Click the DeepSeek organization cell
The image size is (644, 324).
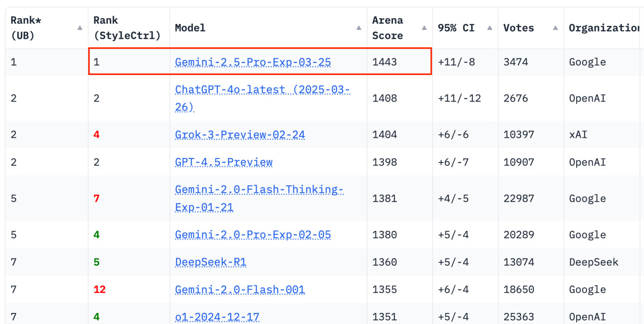(594, 262)
